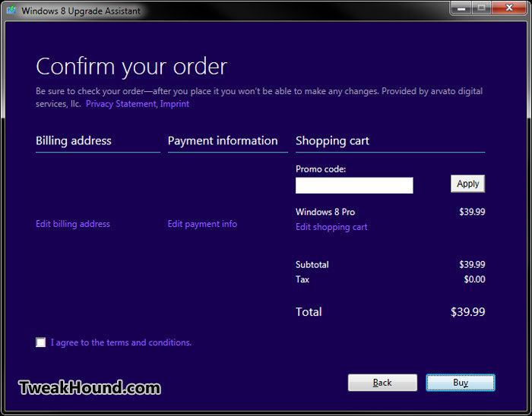Tick the terms and conditions checkbox

point(41,342)
